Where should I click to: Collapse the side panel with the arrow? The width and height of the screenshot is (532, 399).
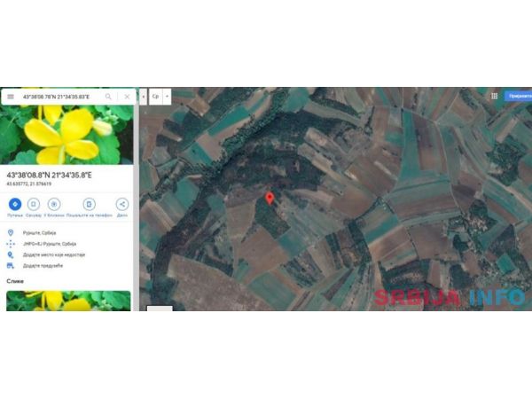point(143,96)
